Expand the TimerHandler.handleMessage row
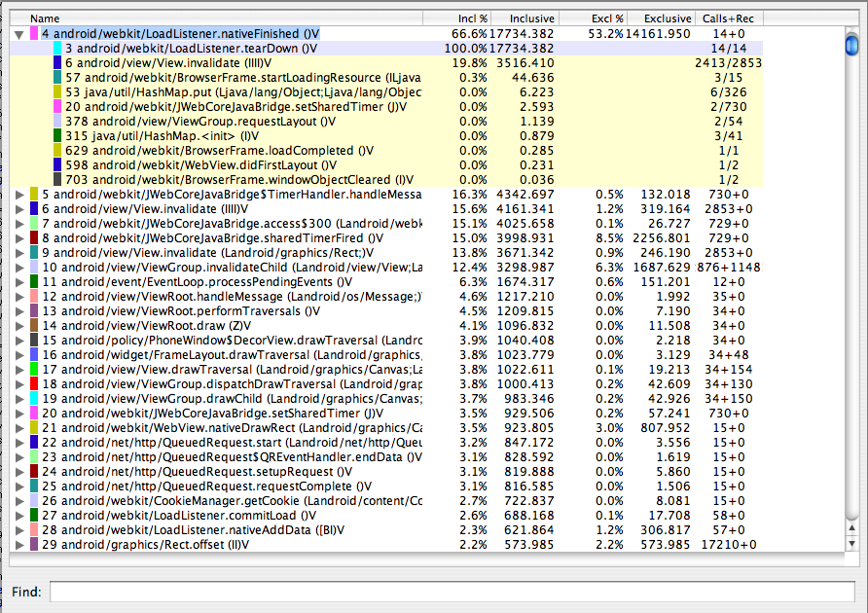This screenshot has height=613, width=868. [x=21, y=195]
